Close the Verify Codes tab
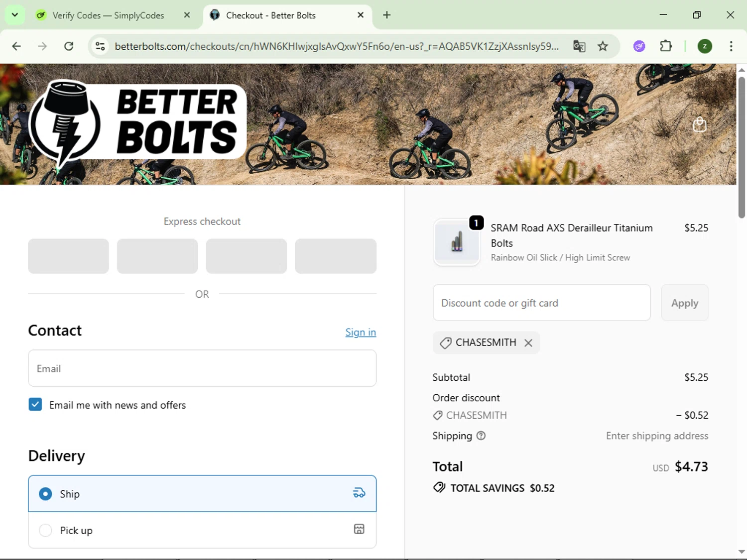 (x=187, y=15)
